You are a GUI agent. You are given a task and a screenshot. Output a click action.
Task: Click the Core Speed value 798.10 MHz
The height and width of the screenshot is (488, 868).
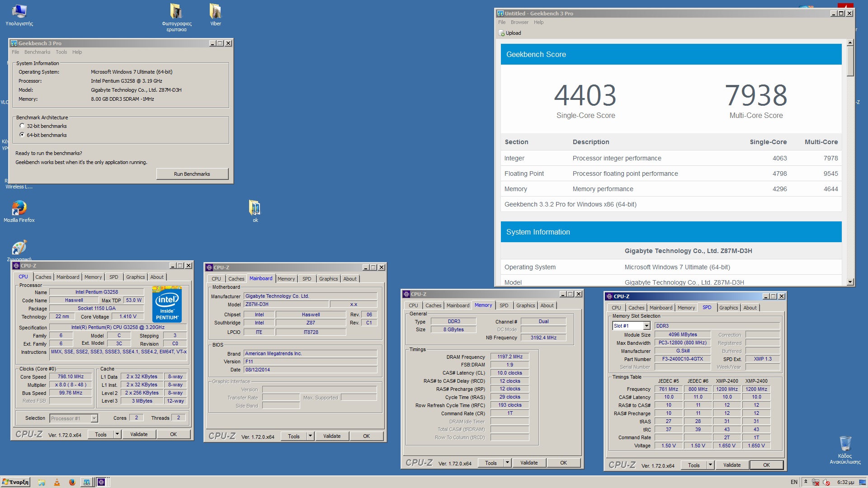tap(71, 377)
